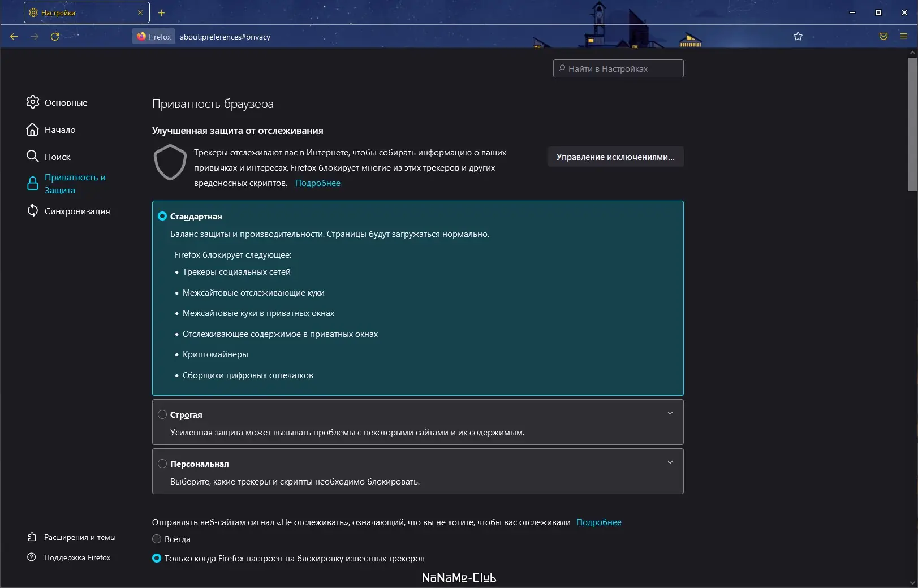Image resolution: width=918 pixels, height=588 pixels.
Task: Open the Подробнее tracking protection link
Action: coord(318,183)
